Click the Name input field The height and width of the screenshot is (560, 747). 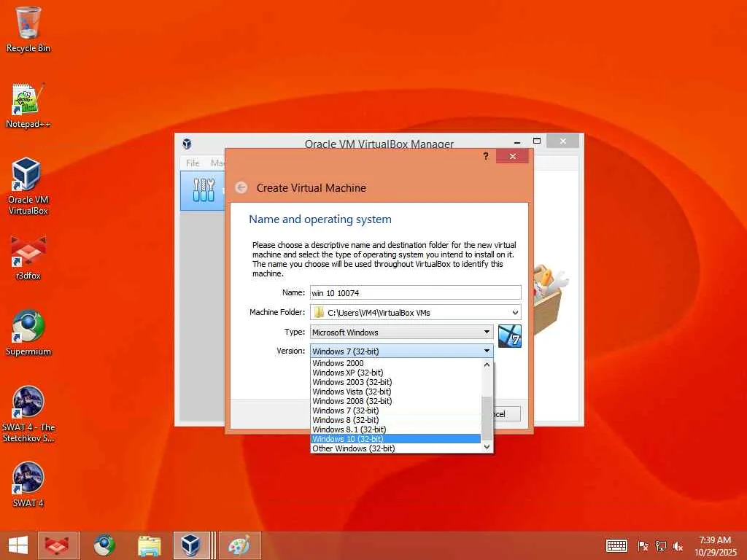[415, 292]
